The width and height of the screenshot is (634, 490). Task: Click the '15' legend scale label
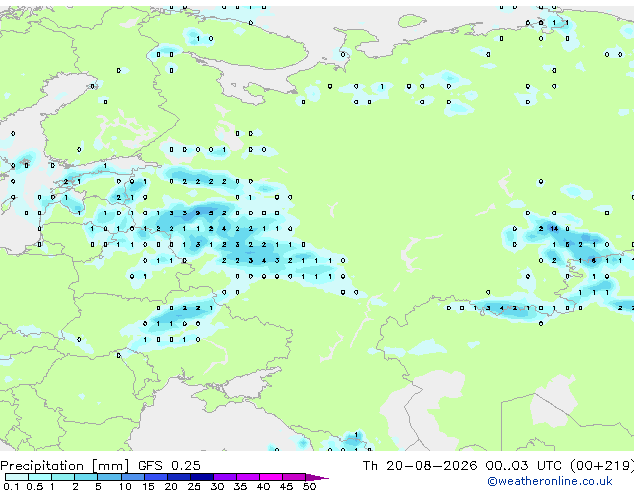tap(148, 486)
